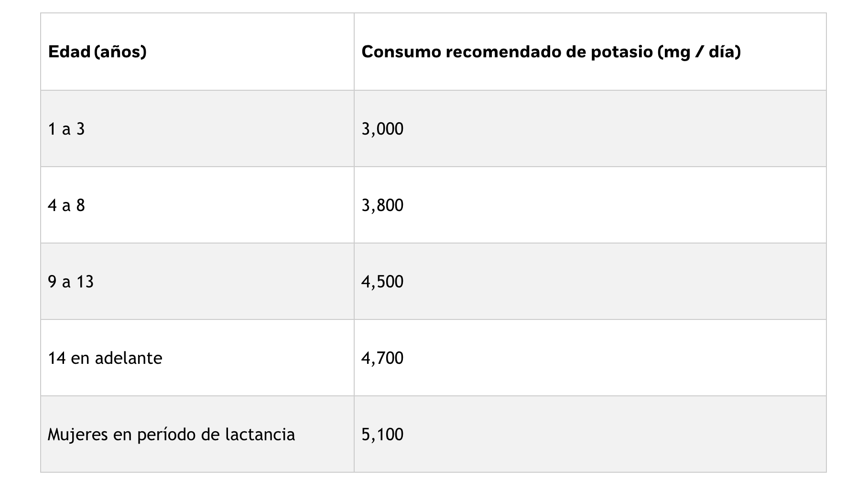Click the 'Edad (años)' column header

[197, 52]
